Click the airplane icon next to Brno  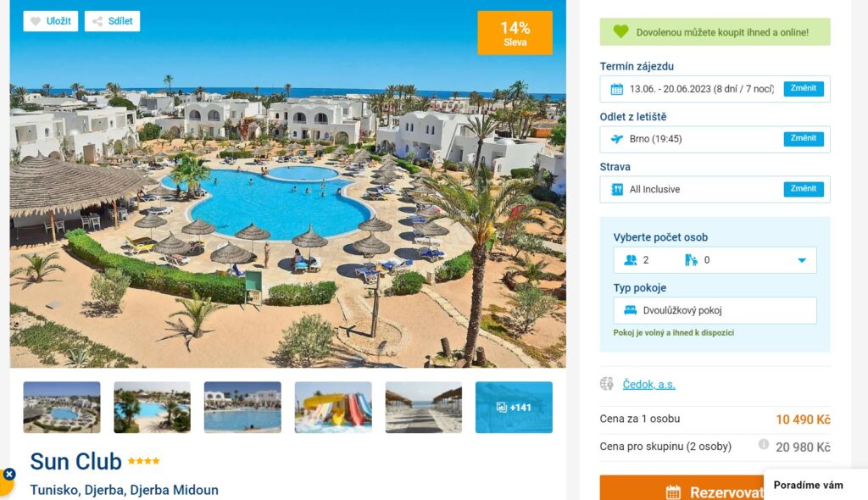(x=617, y=139)
